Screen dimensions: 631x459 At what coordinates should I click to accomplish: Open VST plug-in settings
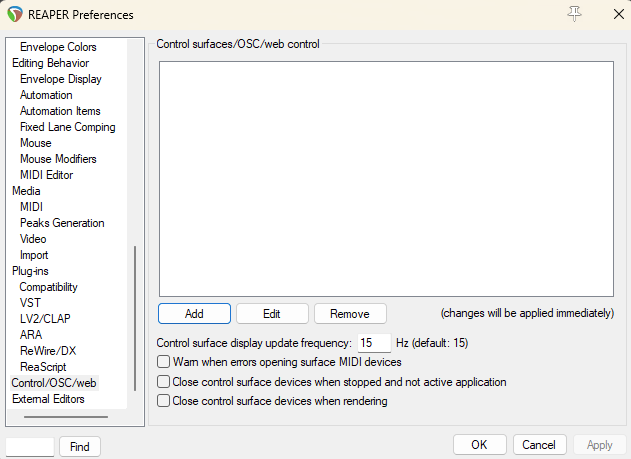pyautogui.click(x=30, y=303)
